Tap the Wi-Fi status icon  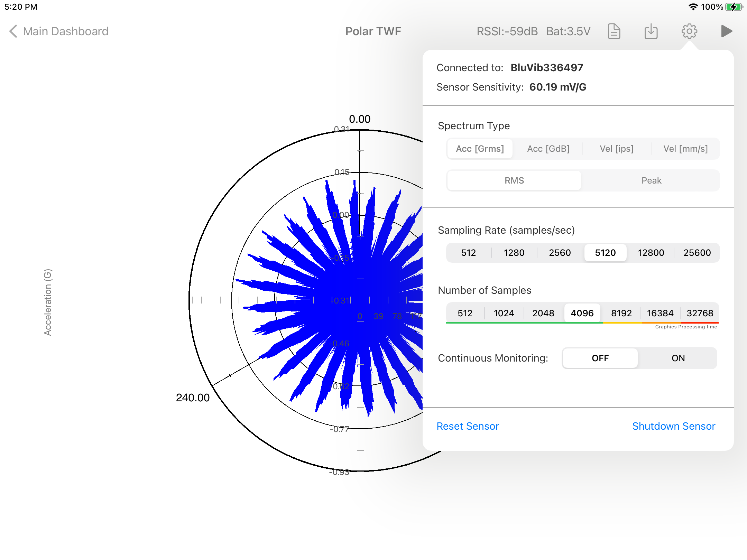[x=693, y=7]
